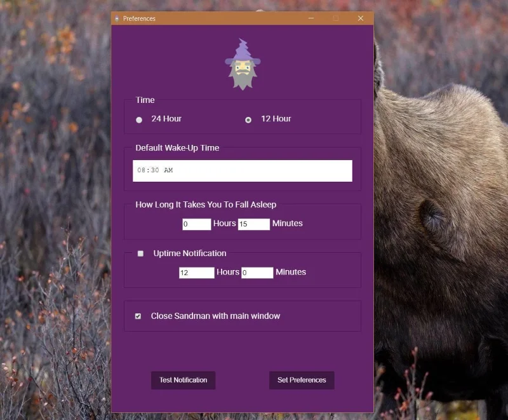508x420 pixels.
Task: Click the uptime Minutes field showing 0
Action: pos(257,273)
